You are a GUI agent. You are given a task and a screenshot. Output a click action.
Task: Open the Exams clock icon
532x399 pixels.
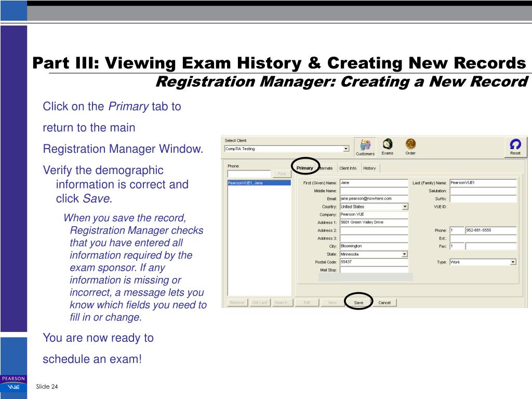388,147
